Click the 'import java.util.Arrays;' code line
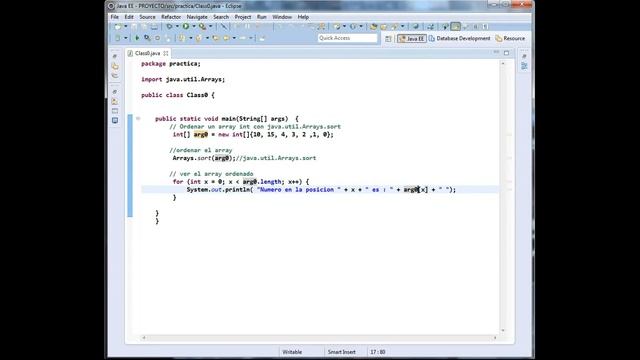The height and width of the screenshot is (360, 640). (x=183, y=79)
